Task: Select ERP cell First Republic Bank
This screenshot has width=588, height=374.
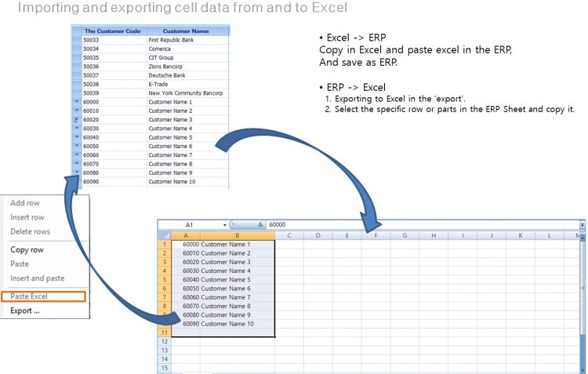Action: (188, 40)
